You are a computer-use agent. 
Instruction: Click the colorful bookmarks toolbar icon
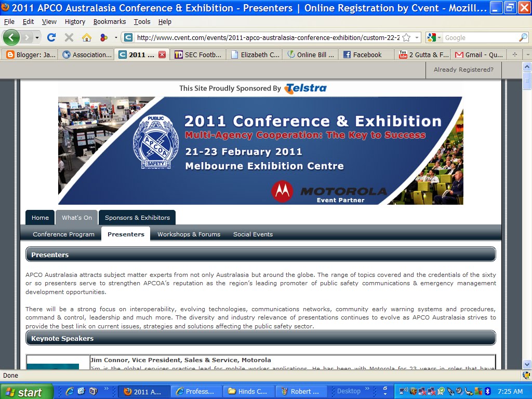tap(104, 37)
